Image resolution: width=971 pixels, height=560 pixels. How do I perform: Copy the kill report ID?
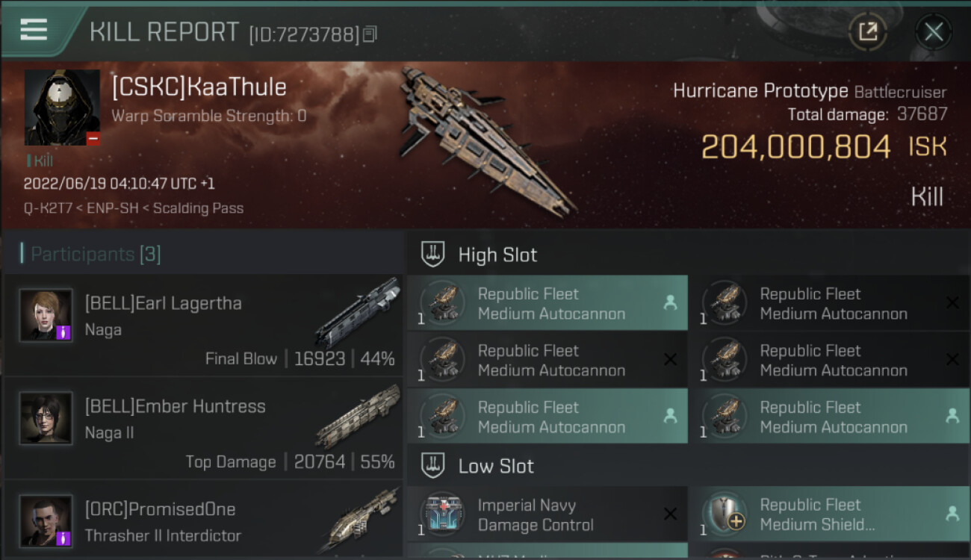click(370, 34)
